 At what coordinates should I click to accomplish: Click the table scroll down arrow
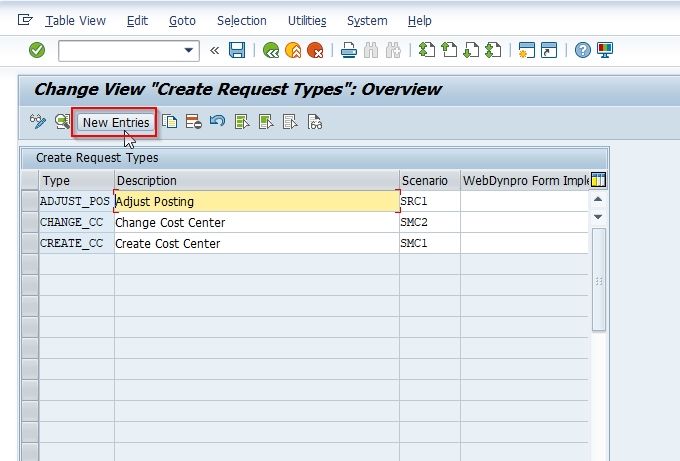click(598, 216)
